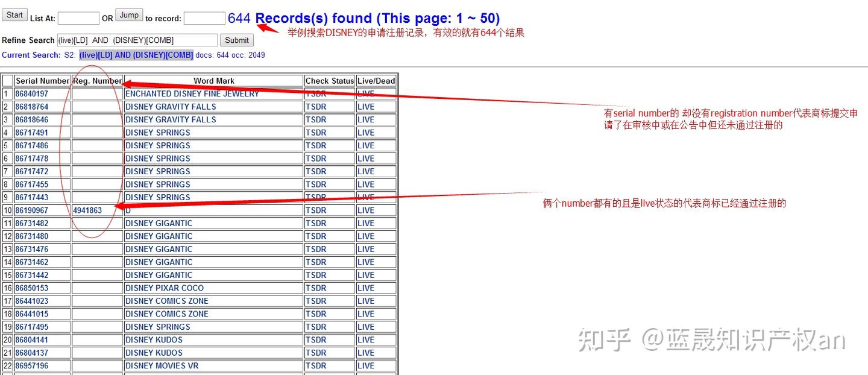The width and height of the screenshot is (868, 375).
Task: Open DISNEY PIXAR COCO word mark
Action: point(165,288)
